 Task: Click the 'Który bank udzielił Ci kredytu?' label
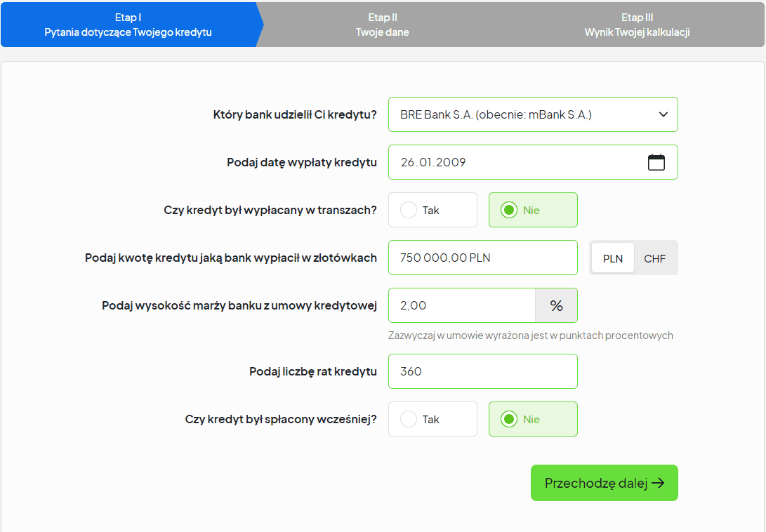(x=295, y=115)
